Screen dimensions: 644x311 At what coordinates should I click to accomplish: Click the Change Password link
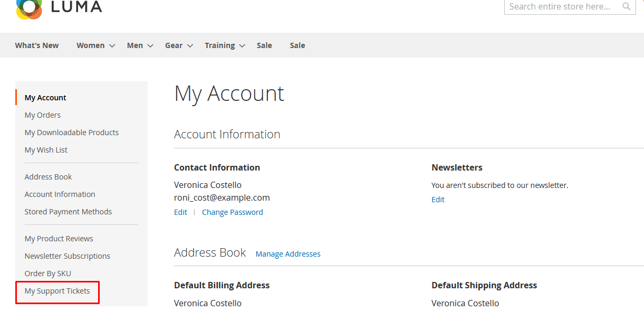(232, 212)
